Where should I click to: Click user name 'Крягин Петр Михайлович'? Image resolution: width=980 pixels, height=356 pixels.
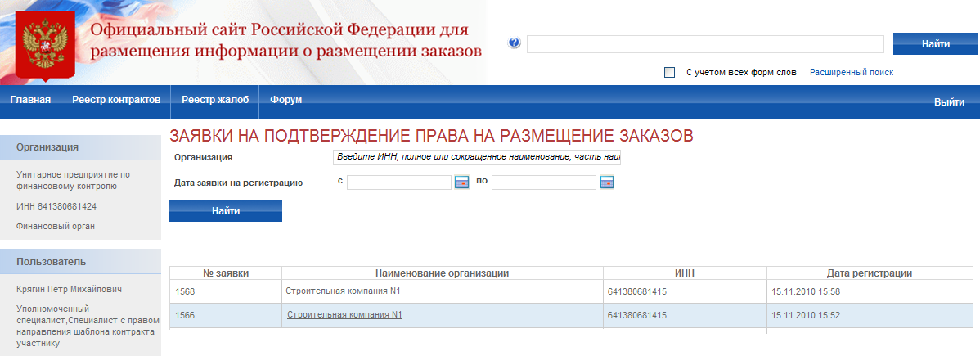69,289
